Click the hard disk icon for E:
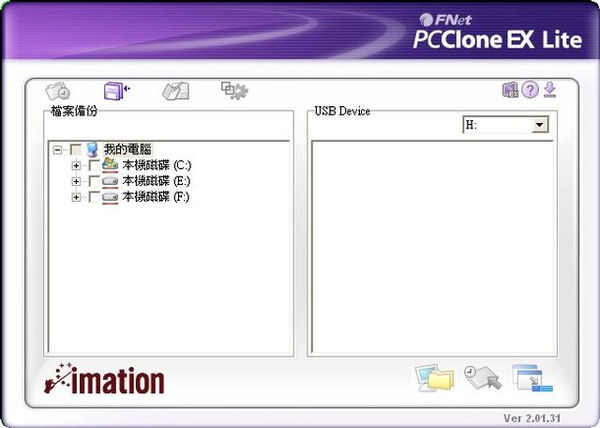 pyautogui.click(x=110, y=181)
